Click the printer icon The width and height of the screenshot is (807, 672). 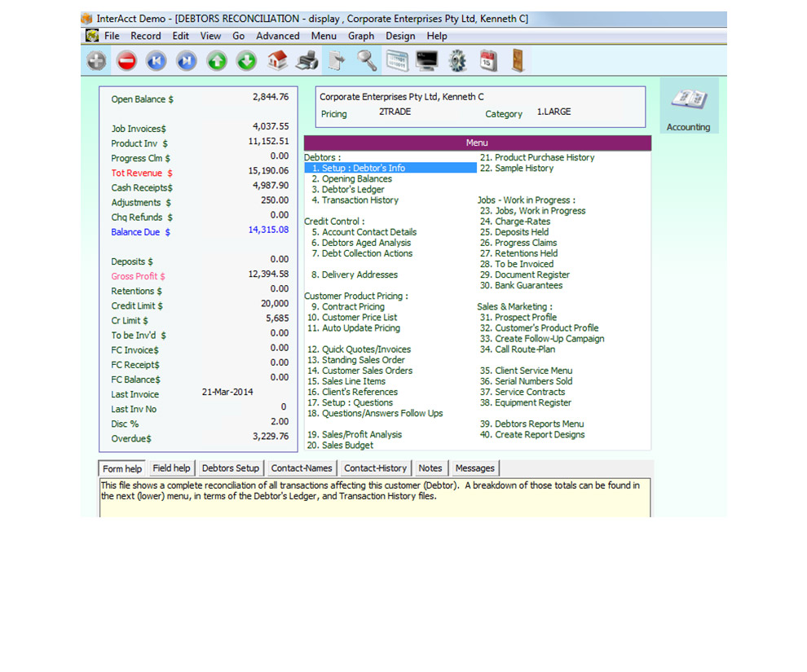point(307,60)
